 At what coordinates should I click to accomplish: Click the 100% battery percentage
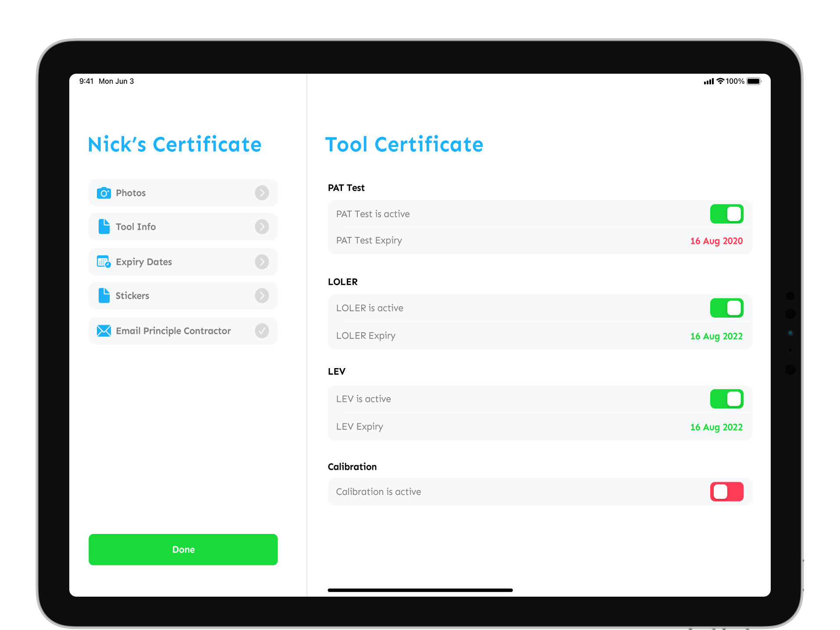735,81
